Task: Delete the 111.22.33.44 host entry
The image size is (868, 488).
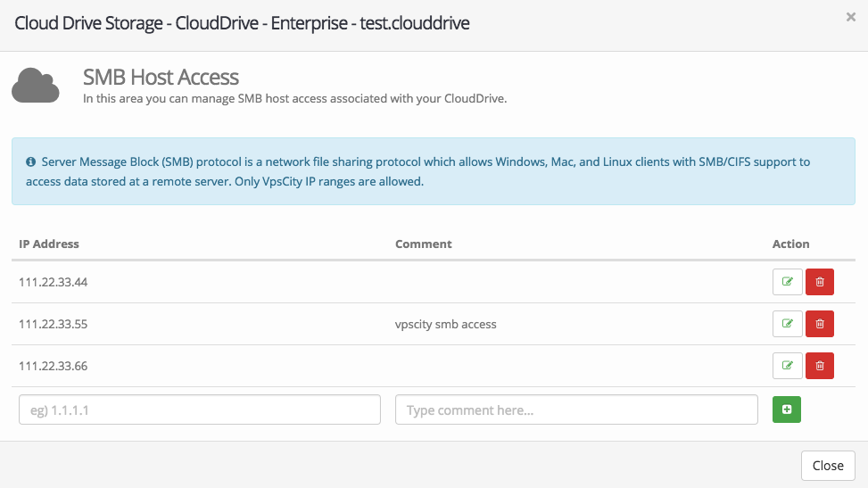Action: coord(819,282)
